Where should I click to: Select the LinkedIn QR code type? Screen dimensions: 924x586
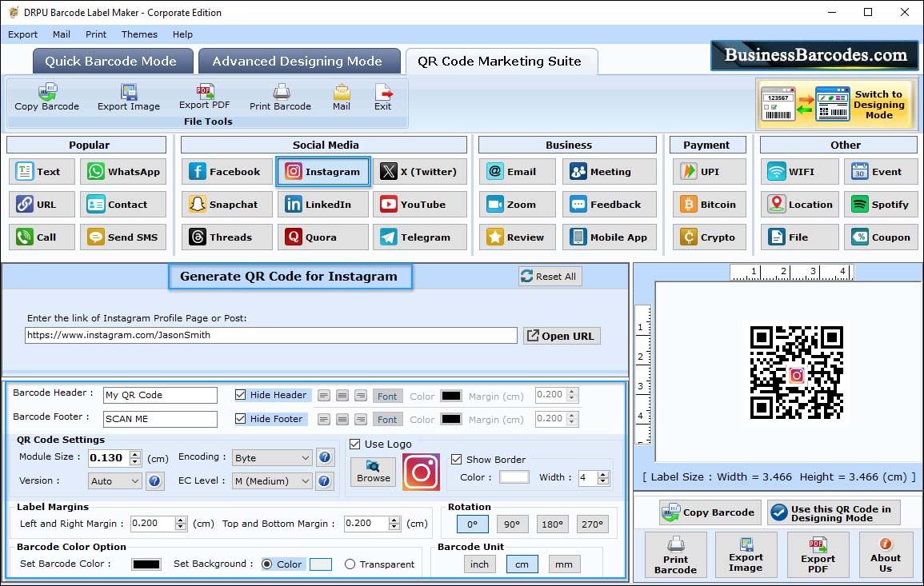pos(323,205)
